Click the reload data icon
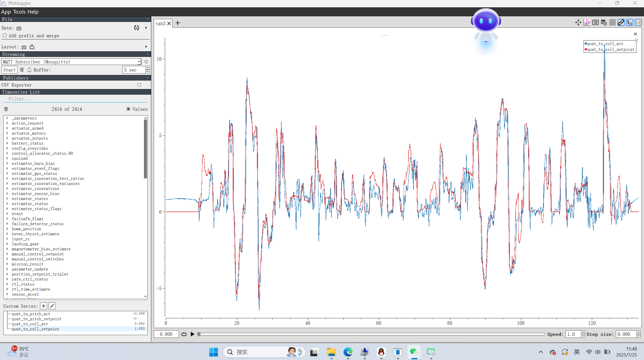Viewport: 644px width, 360px height. [136, 28]
